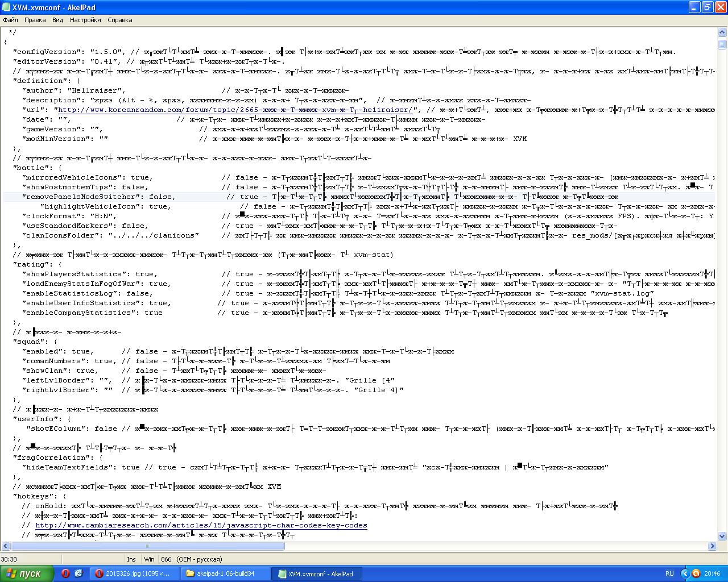Click the horizontal scrollbar left arrow

tap(5, 546)
